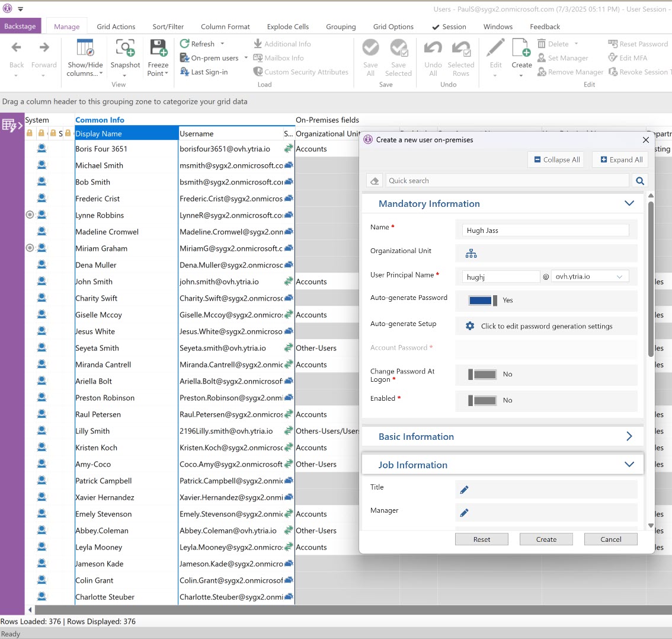Click the Freeze Point icon
This screenshot has height=639, width=672.
tap(158, 49)
